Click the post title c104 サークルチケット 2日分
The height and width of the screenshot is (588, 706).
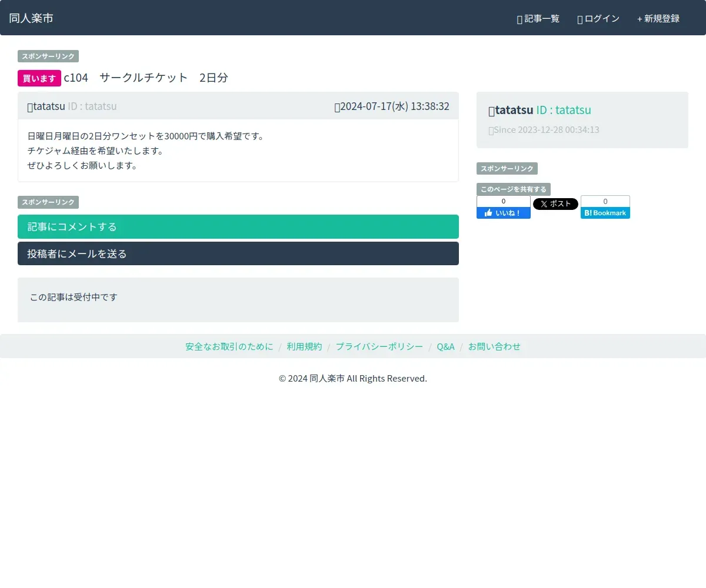point(146,78)
